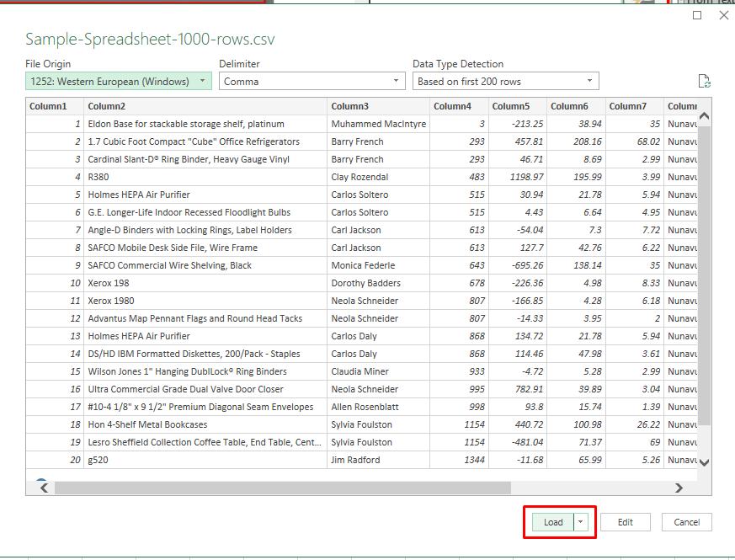Select the Column5 header
This screenshot has width=735, height=560.
[514, 107]
